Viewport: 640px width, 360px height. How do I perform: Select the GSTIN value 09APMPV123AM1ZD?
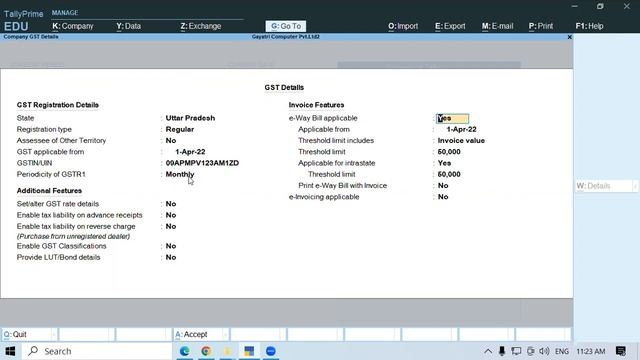pos(202,163)
